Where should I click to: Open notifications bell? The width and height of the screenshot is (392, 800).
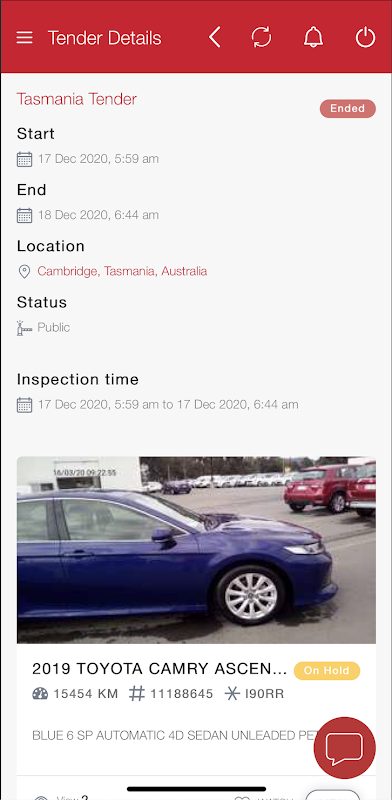(313, 38)
